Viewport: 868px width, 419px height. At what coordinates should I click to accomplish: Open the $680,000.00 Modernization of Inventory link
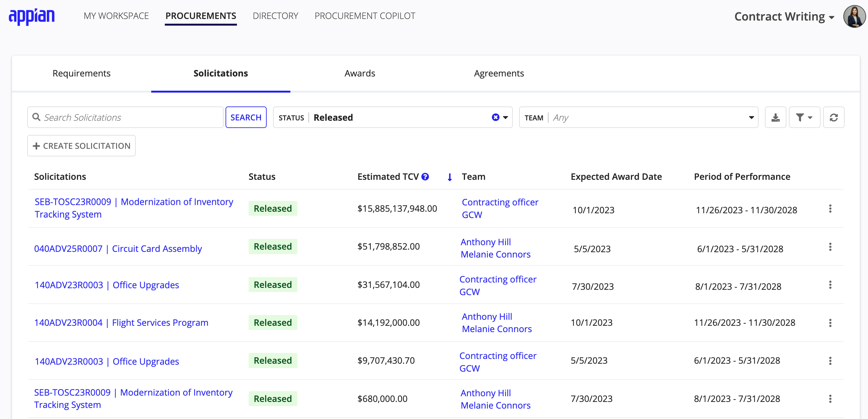click(x=133, y=398)
